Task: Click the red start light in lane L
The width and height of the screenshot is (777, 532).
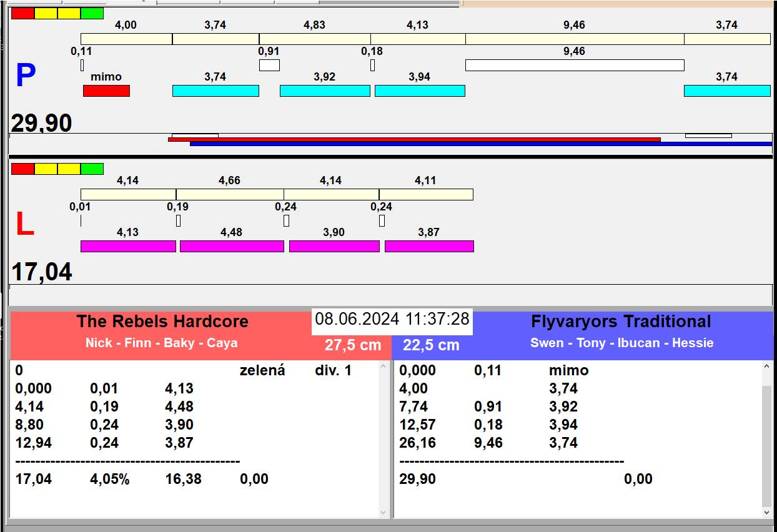Action: (22, 169)
